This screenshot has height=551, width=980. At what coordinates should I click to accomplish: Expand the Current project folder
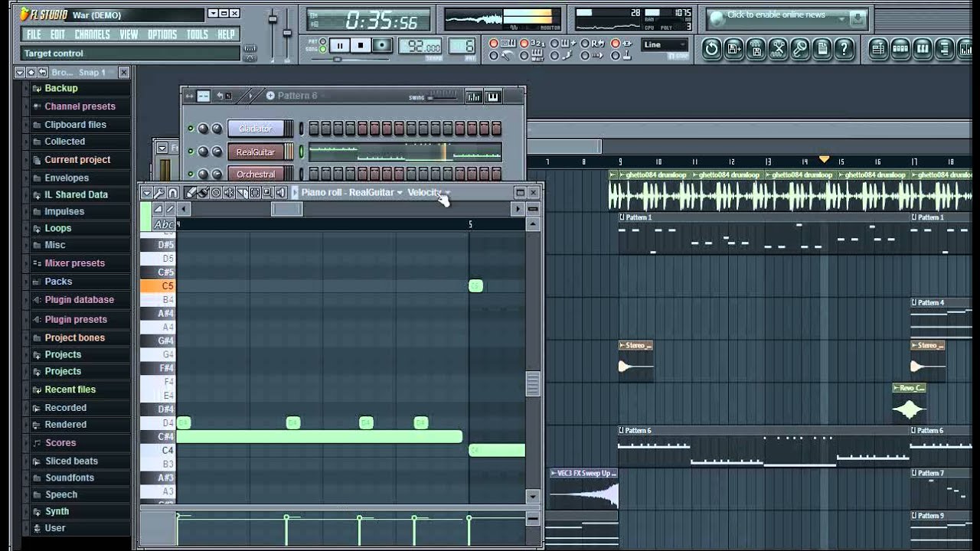coord(77,160)
